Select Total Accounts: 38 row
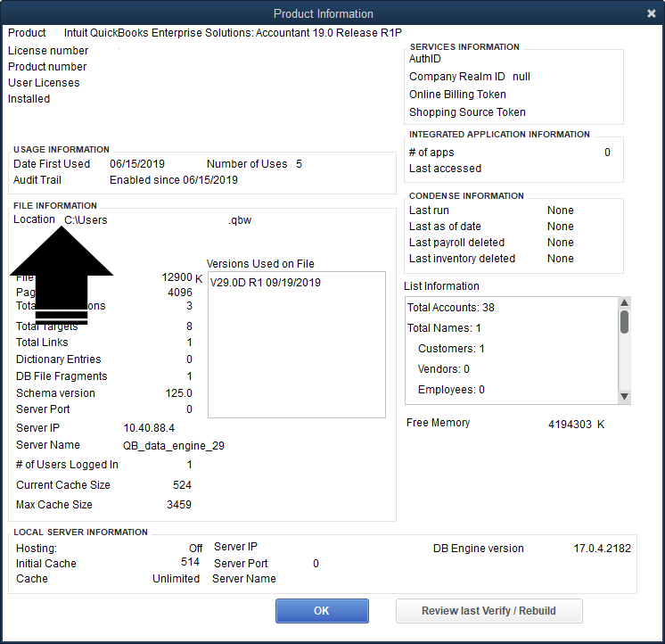This screenshot has width=665, height=644. click(451, 307)
